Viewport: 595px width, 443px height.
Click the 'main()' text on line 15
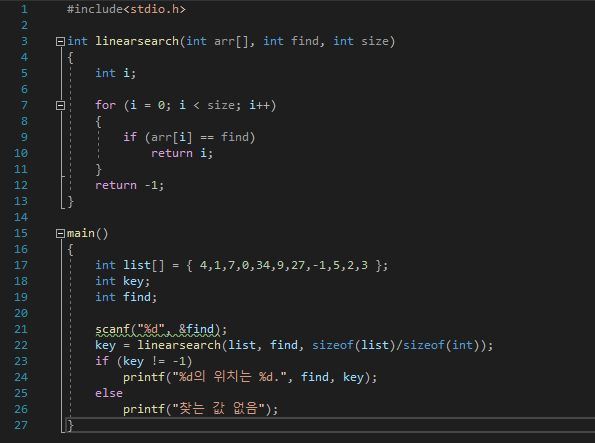(x=88, y=233)
